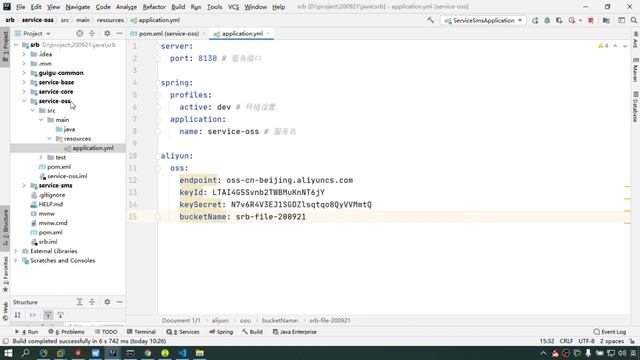Click the UTF-8 encoding status widget
Image resolution: width=640 pixels, height=360 pixels.
tap(587, 341)
